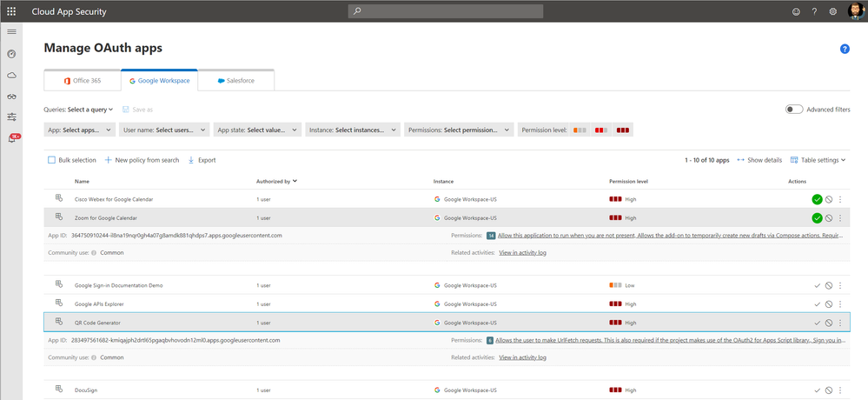The width and height of the screenshot is (868, 400).
Task: Open the Dashboard gauge icon in sidebar
Action: point(11,54)
